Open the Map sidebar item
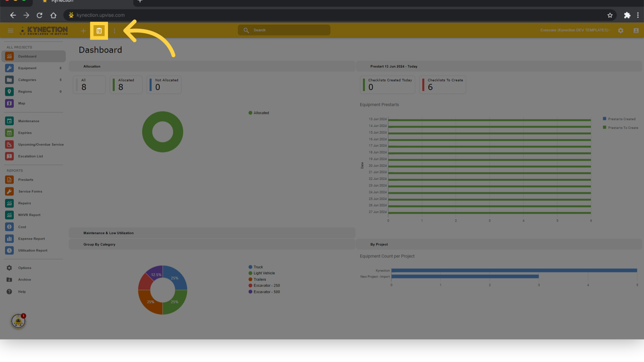This screenshot has height=362, width=644. click(x=22, y=103)
